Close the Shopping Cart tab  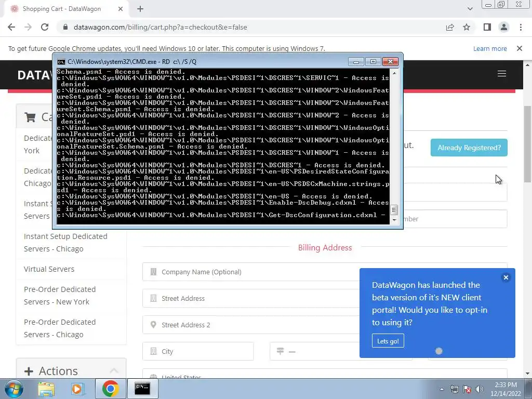point(121,9)
